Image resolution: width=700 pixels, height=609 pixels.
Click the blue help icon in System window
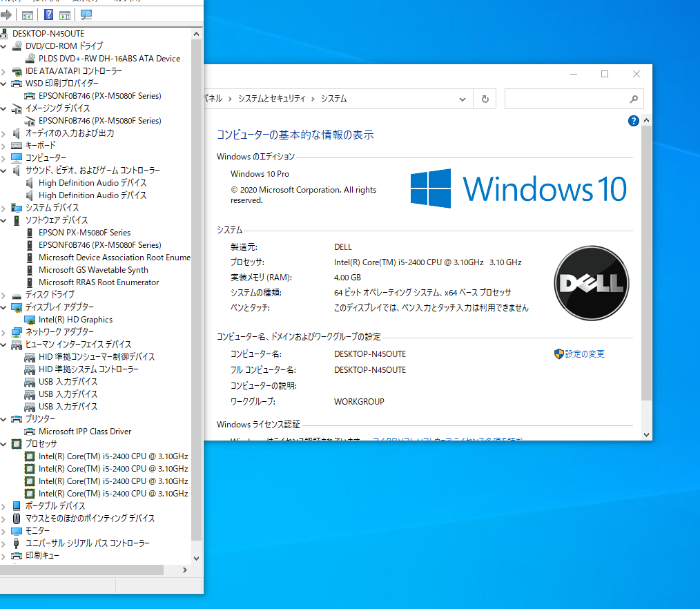tap(634, 121)
